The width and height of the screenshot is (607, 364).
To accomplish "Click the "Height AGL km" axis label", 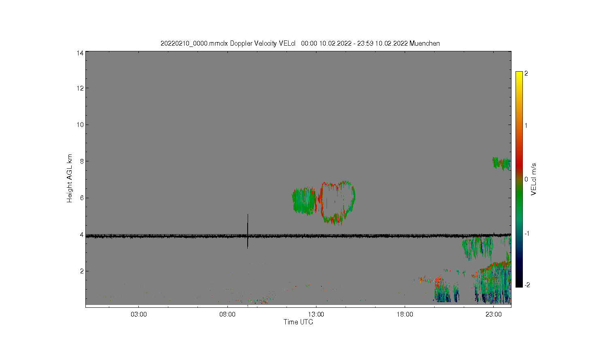I will point(70,178).
